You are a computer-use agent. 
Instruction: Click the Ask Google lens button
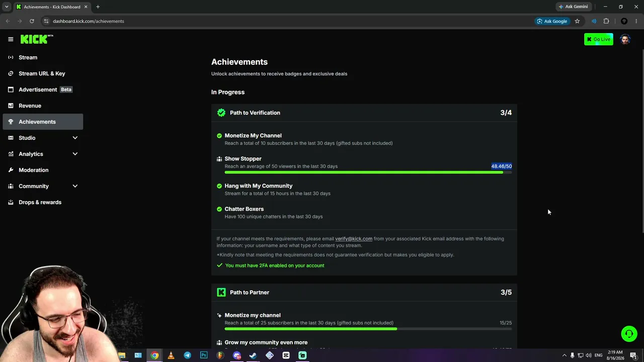pos(552,21)
